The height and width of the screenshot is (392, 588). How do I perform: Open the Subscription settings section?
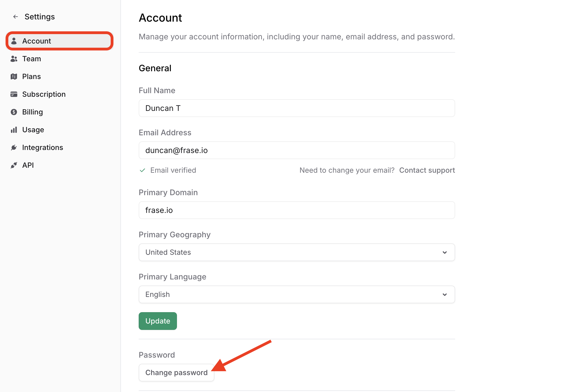44,94
